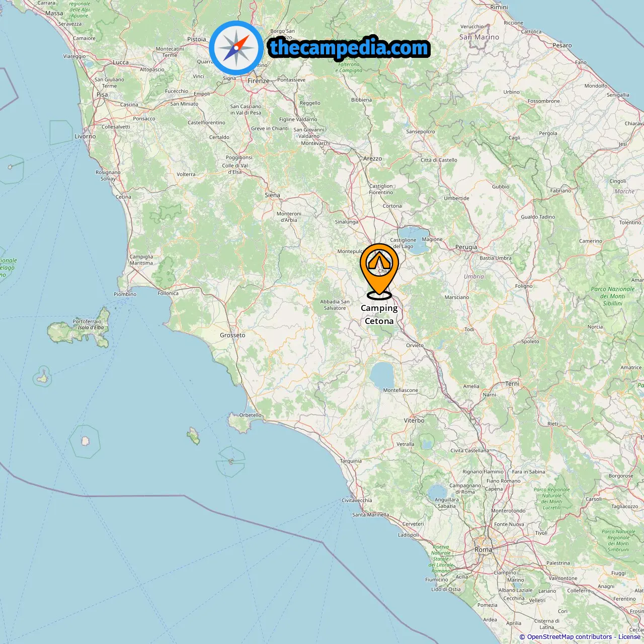Click the Pisa city label
The height and width of the screenshot is (644, 644).
point(102,95)
